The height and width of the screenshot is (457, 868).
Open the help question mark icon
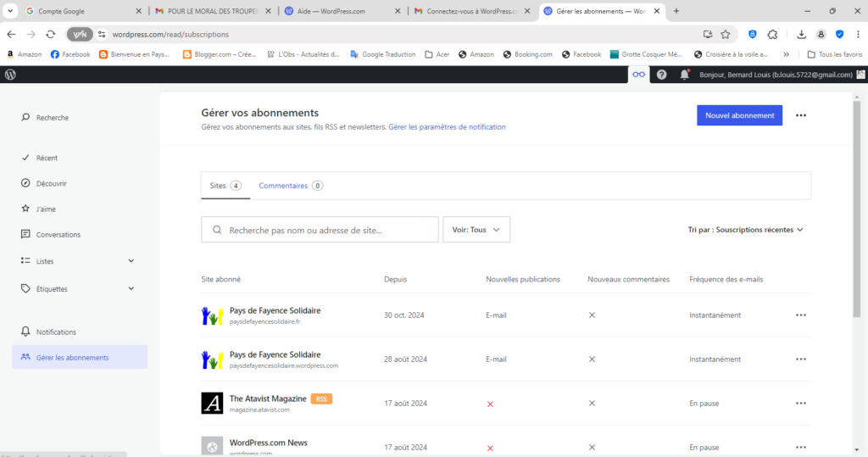pyautogui.click(x=662, y=75)
